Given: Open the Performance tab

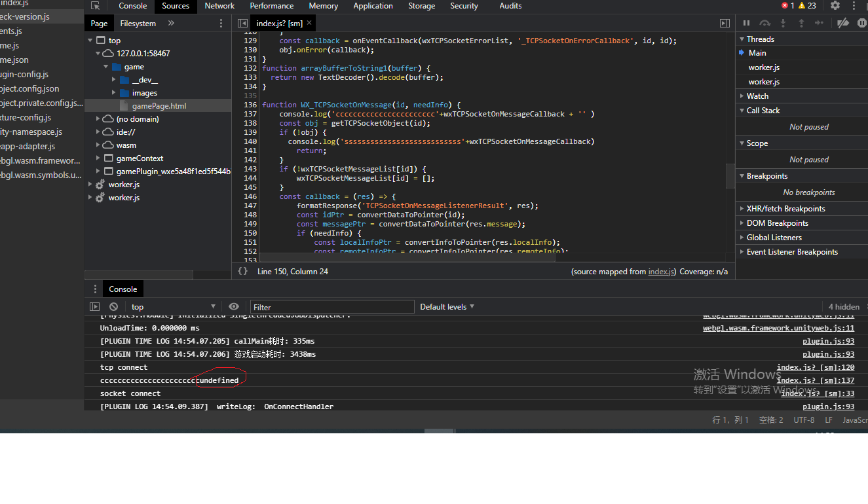Looking at the screenshot, I should 271,6.
